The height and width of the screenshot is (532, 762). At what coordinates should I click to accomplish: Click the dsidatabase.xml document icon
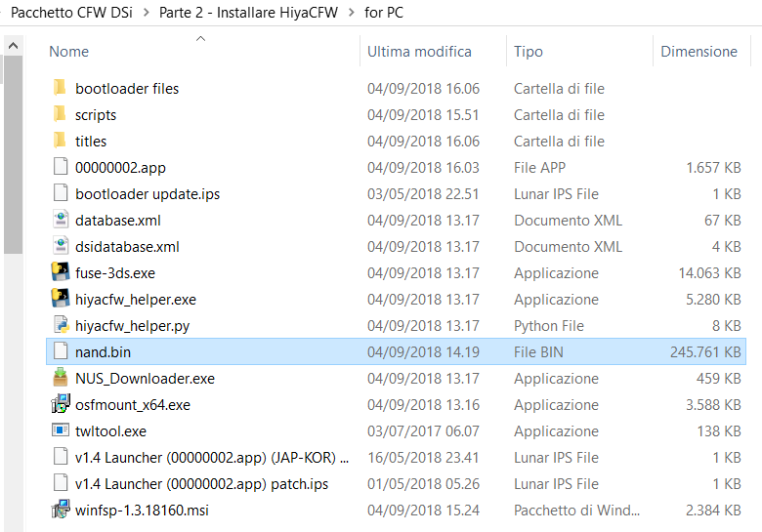coord(61,246)
